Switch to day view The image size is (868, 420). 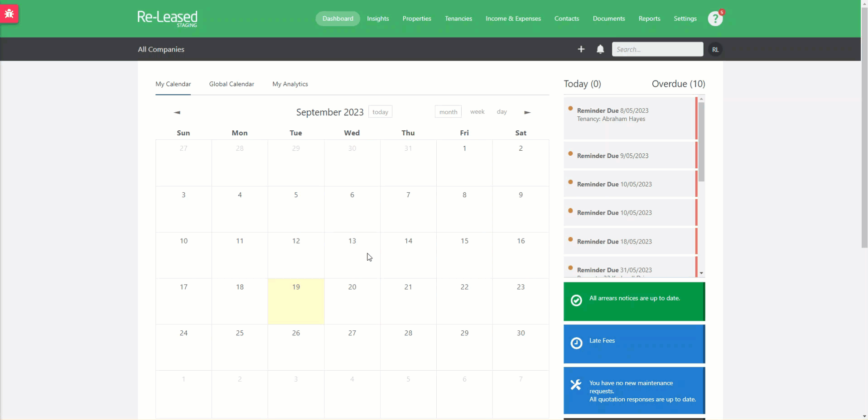502,112
